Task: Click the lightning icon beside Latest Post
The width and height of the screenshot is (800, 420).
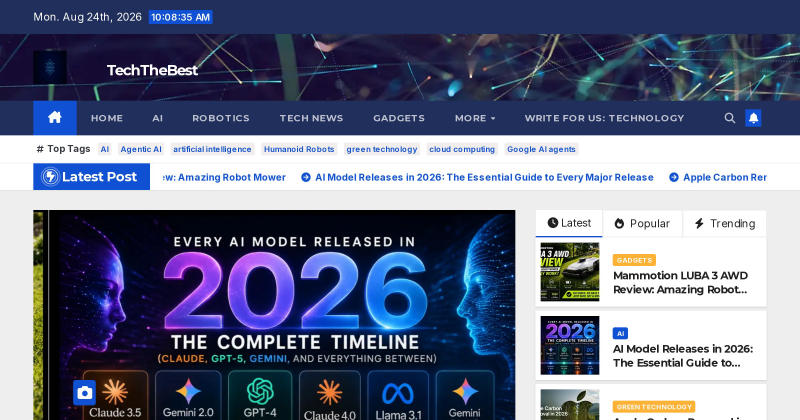Action: tap(51, 177)
